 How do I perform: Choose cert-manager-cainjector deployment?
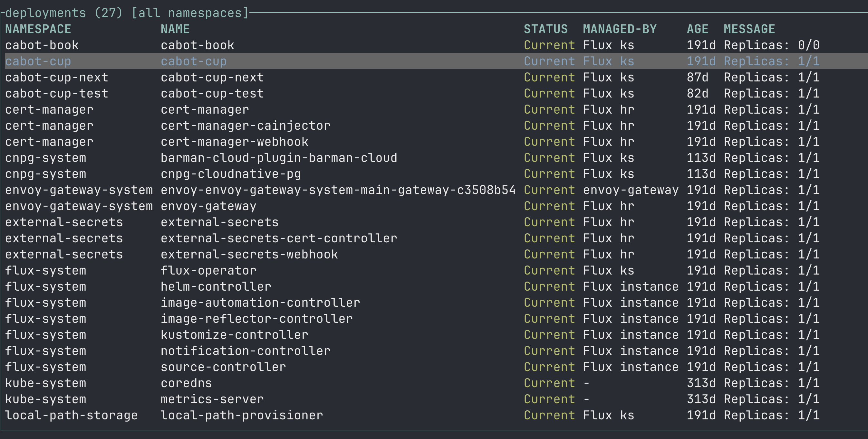(x=246, y=126)
